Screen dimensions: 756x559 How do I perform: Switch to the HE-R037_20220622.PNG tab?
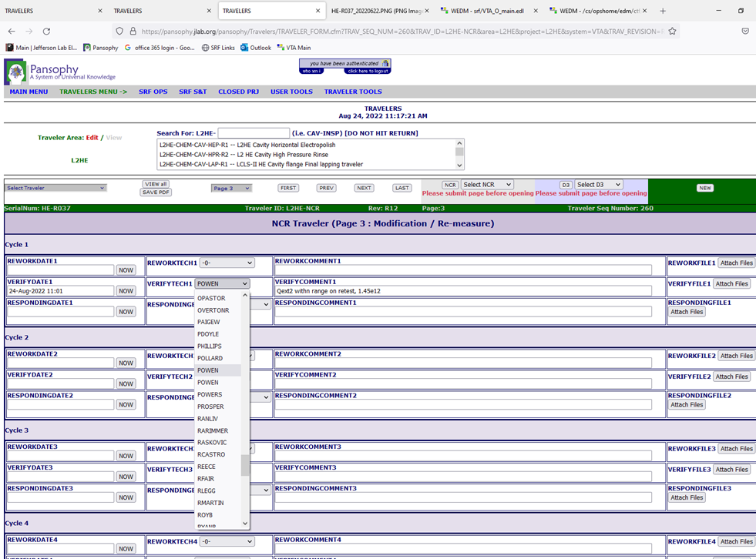(372, 11)
